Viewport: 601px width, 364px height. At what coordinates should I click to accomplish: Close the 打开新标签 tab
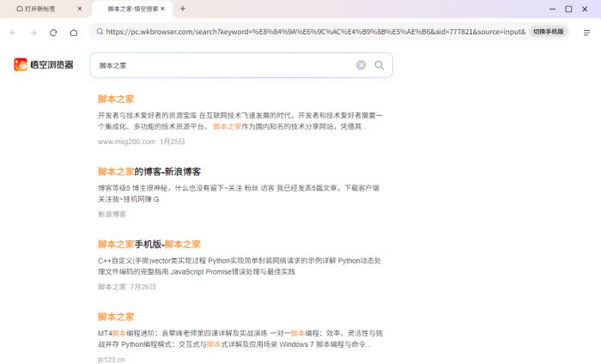(80, 9)
